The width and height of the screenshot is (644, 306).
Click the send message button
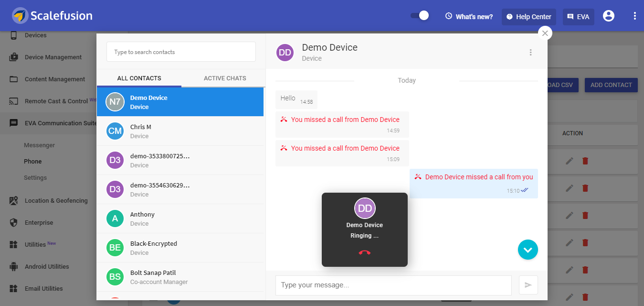point(528,285)
